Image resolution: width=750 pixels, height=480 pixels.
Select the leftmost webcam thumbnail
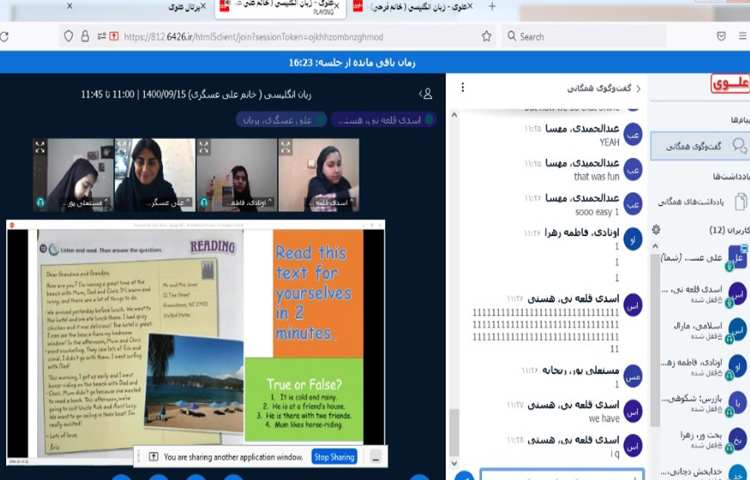click(x=73, y=175)
